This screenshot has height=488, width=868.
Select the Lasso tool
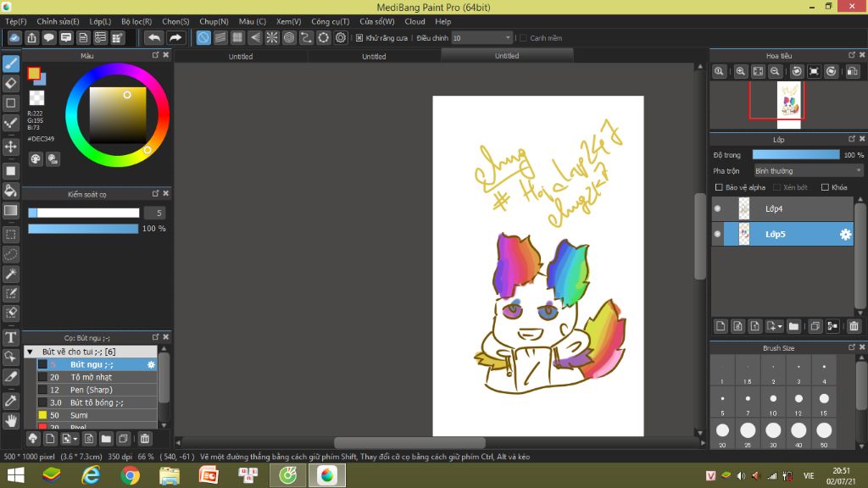[x=10, y=254]
